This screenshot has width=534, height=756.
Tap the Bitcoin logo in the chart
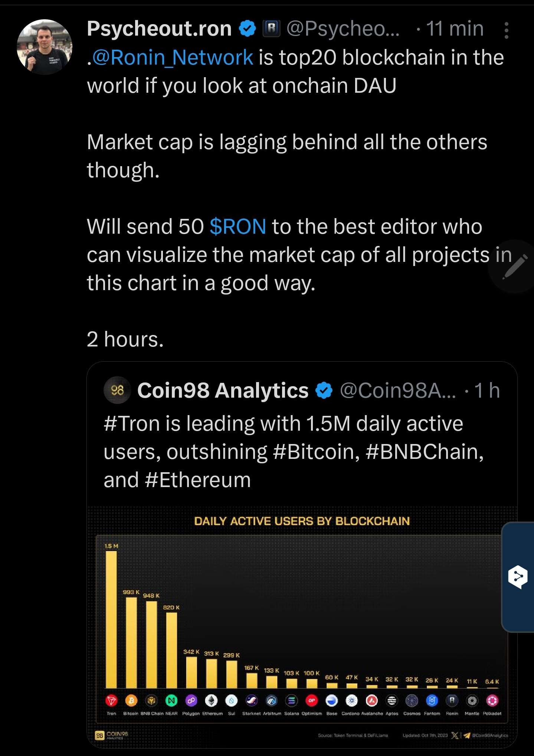131,701
